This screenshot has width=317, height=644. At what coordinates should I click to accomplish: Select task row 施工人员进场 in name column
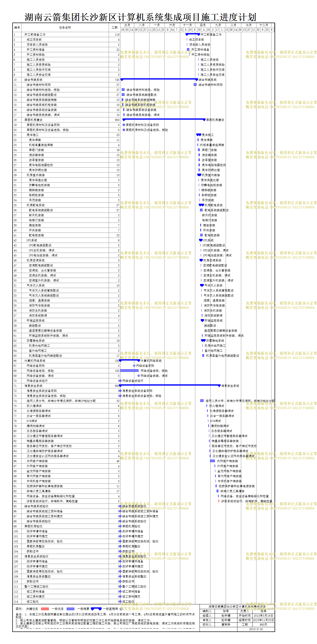coord(65,60)
